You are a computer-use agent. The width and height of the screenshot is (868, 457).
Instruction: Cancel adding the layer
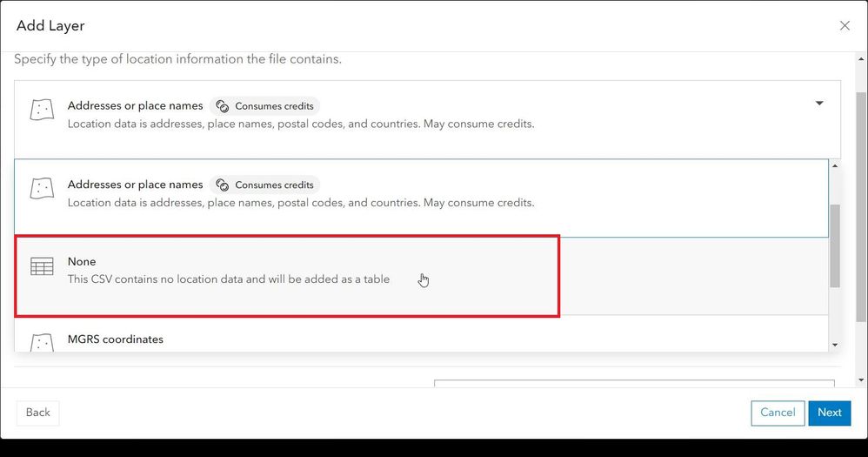click(x=778, y=413)
